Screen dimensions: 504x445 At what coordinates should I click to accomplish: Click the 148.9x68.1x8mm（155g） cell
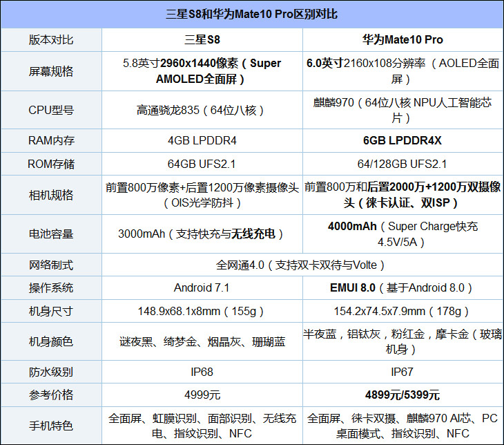(202, 311)
